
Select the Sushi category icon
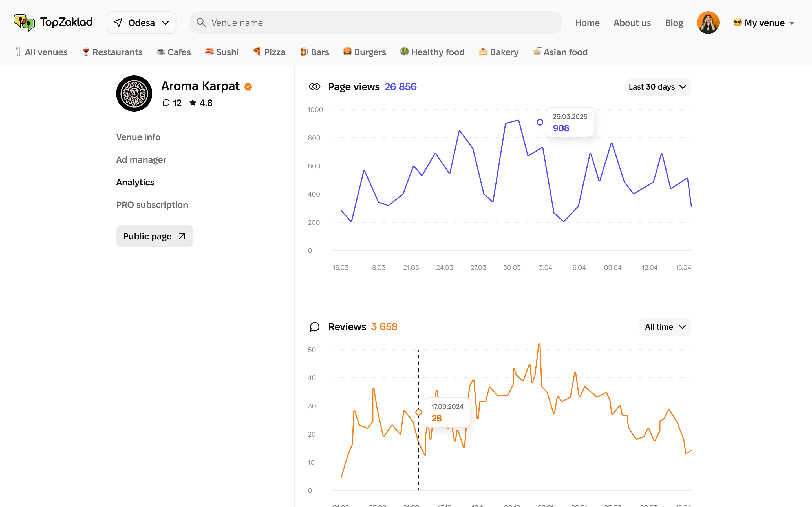[209, 52]
